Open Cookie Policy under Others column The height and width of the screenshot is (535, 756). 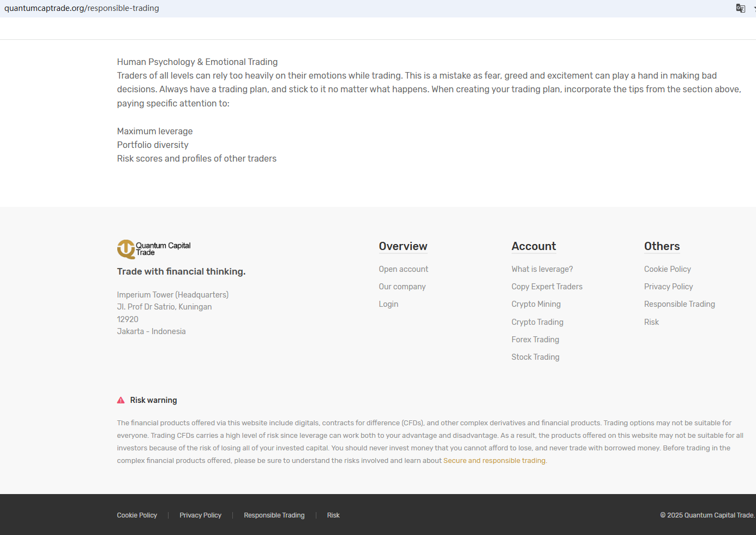coord(667,269)
